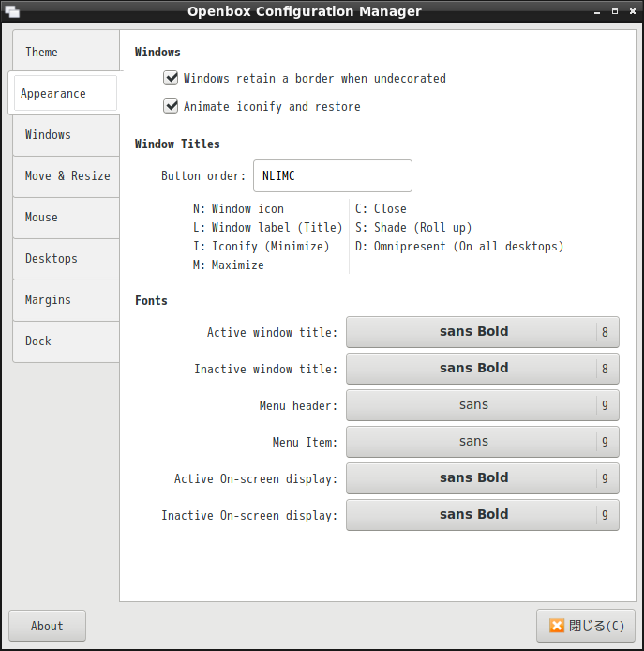This screenshot has width=644, height=651.
Task: Minimize the Openbox Configuration Manager window
Action: pyautogui.click(x=597, y=11)
